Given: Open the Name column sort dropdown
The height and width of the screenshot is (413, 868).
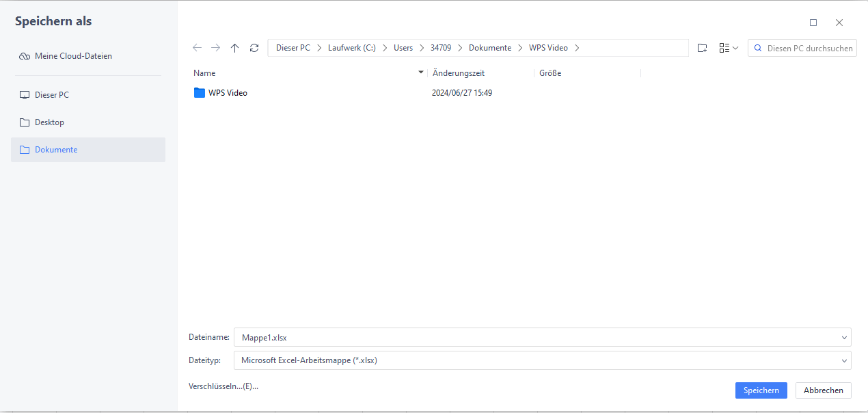Looking at the screenshot, I should (420, 72).
